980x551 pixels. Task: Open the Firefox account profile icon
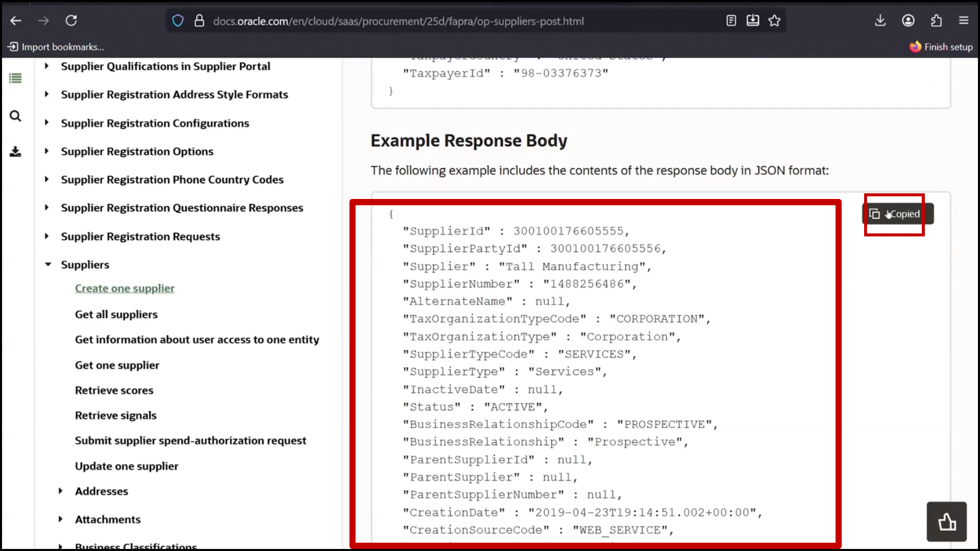pyautogui.click(x=908, y=21)
